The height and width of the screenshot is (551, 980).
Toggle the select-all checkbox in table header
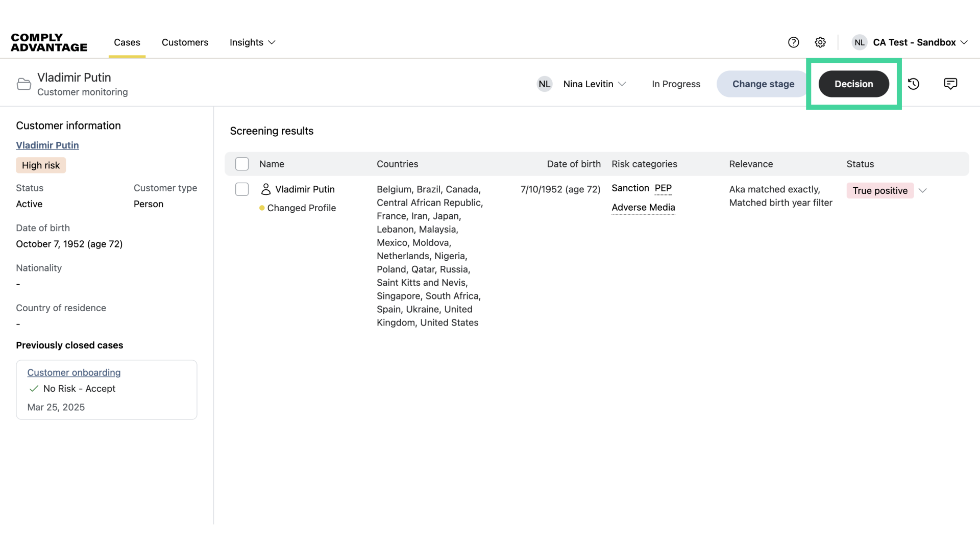(242, 164)
